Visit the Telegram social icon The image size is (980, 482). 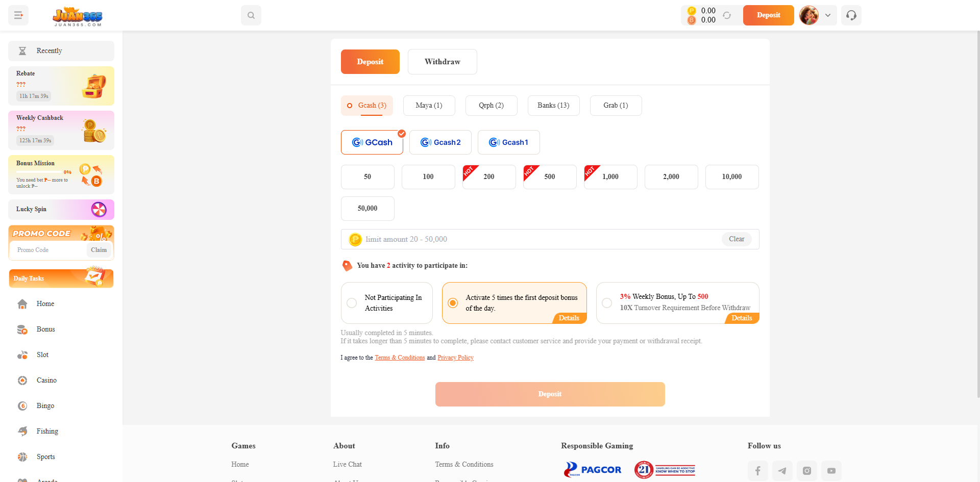tap(782, 471)
